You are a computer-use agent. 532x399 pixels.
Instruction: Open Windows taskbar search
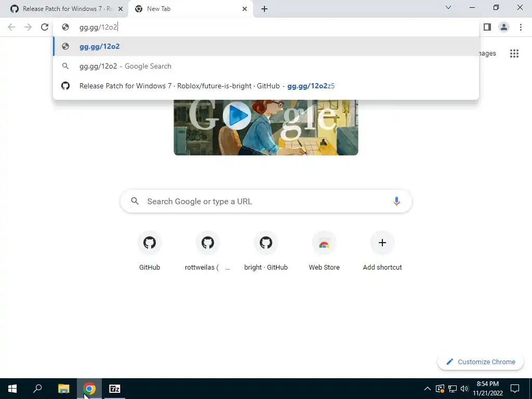pos(37,389)
